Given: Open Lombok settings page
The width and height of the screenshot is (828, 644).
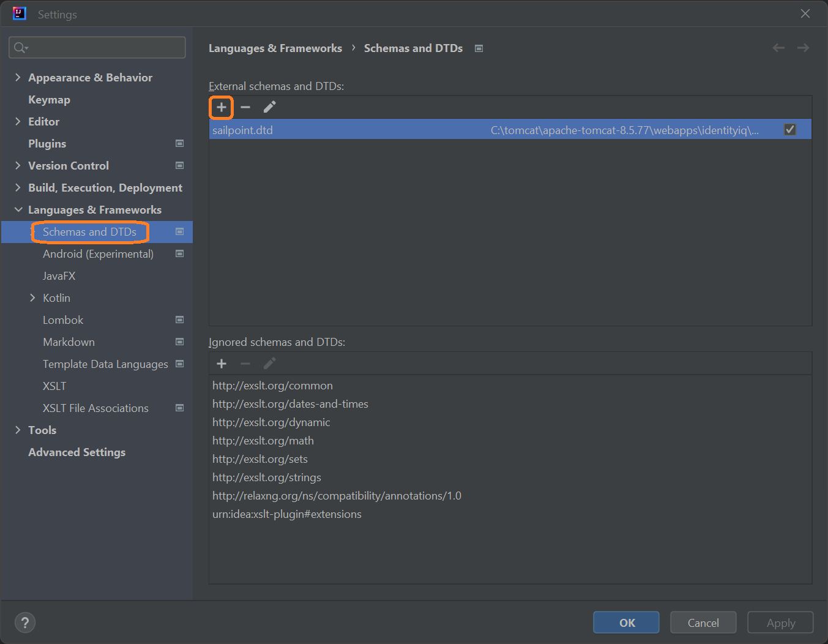Looking at the screenshot, I should click(x=63, y=320).
